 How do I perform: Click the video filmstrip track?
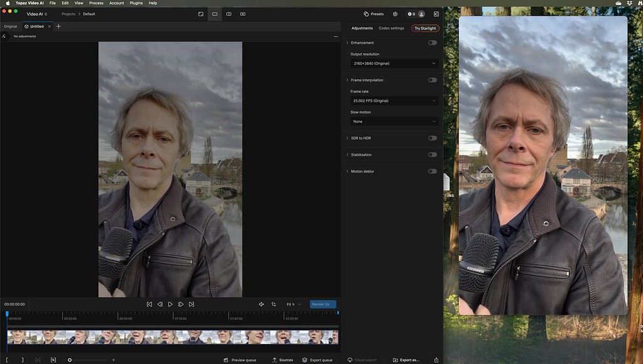tap(173, 337)
